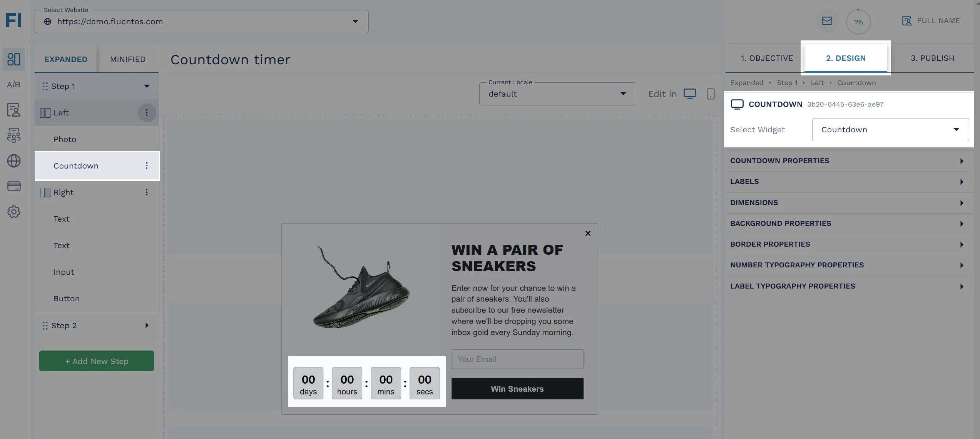This screenshot has width=980, height=439.
Task: Click Countdown breadcrumb link
Action: point(856,83)
